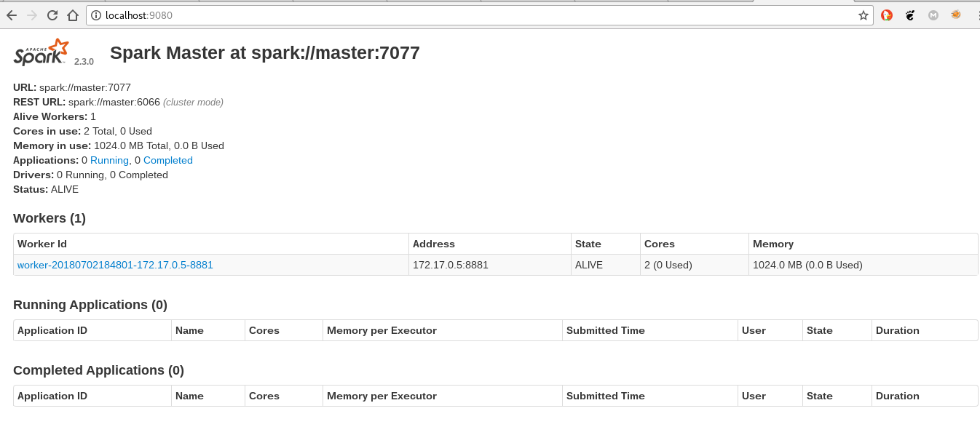Sort workers by Memory column header

click(x=773, y=244)
